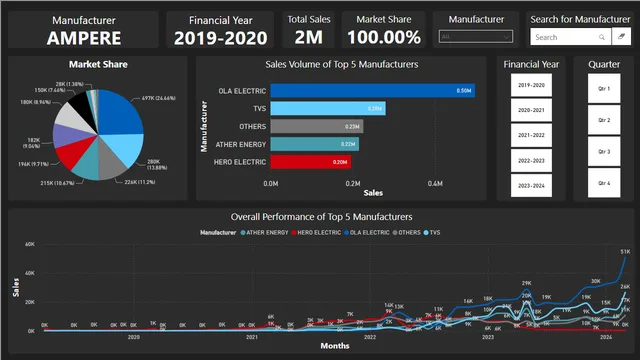Click the Sales Volume chart title

coord(342,64)
